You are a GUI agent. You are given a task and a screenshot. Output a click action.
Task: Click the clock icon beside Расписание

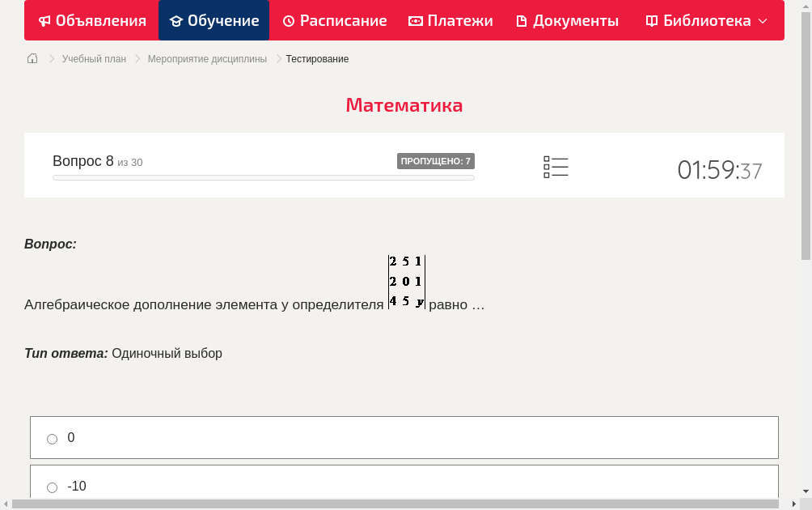[289, 21]
